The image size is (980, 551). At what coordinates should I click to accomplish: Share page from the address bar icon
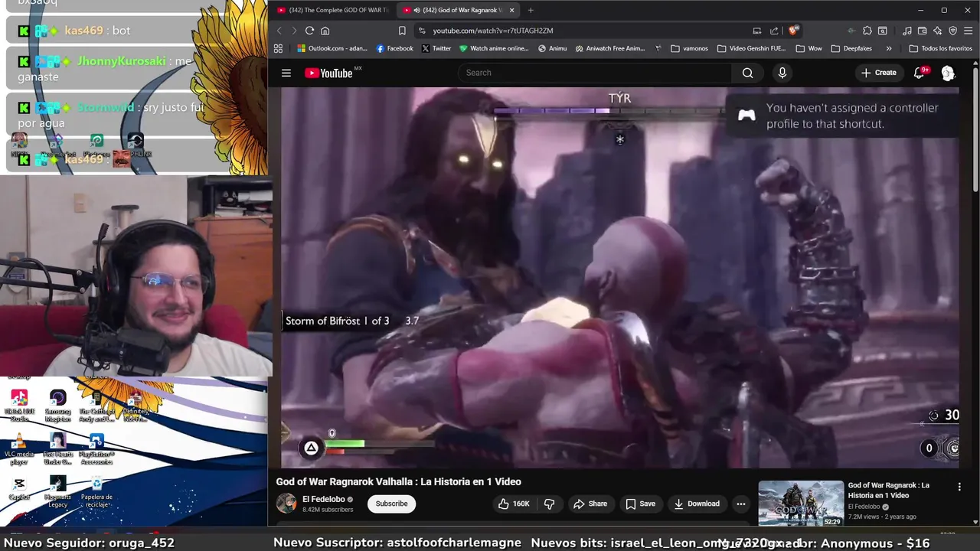coord(774,31)
